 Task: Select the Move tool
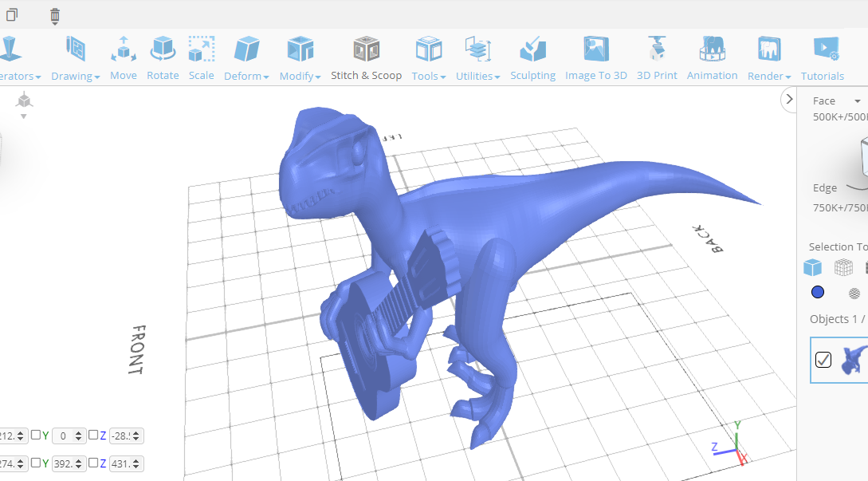point(123,59)
